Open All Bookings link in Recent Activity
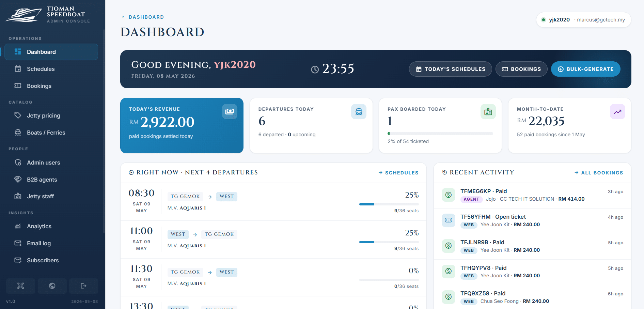This screenshot has height=309, width=644. [599, 173]
